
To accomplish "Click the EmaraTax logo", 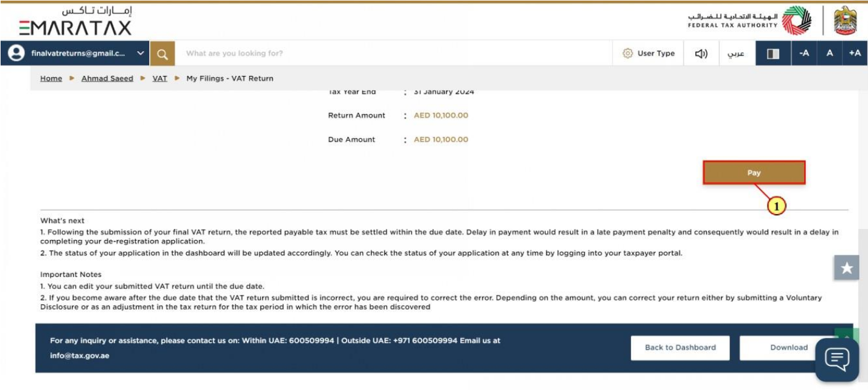I will pos(75,21).
